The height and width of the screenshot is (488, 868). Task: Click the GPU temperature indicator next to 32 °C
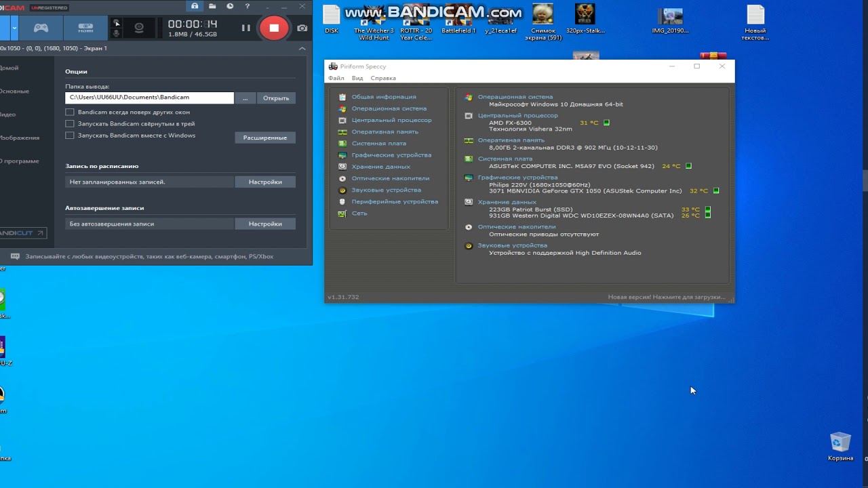[716, 191]
